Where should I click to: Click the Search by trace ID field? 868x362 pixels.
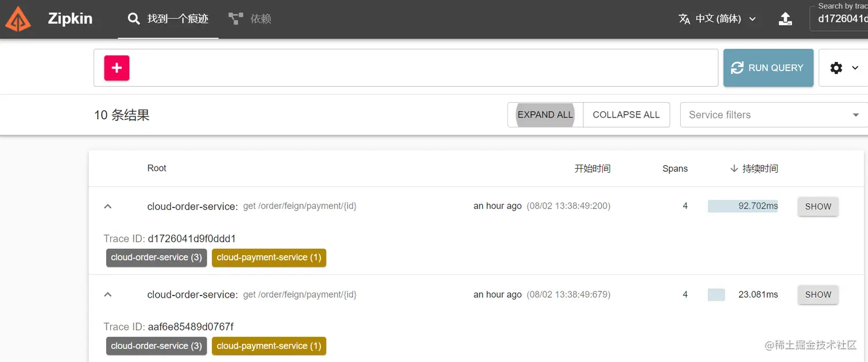coord(839,18)
